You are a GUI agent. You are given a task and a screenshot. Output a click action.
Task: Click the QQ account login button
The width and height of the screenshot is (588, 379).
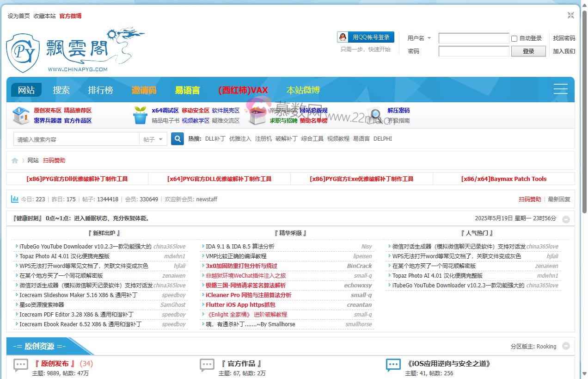point(366,37)
